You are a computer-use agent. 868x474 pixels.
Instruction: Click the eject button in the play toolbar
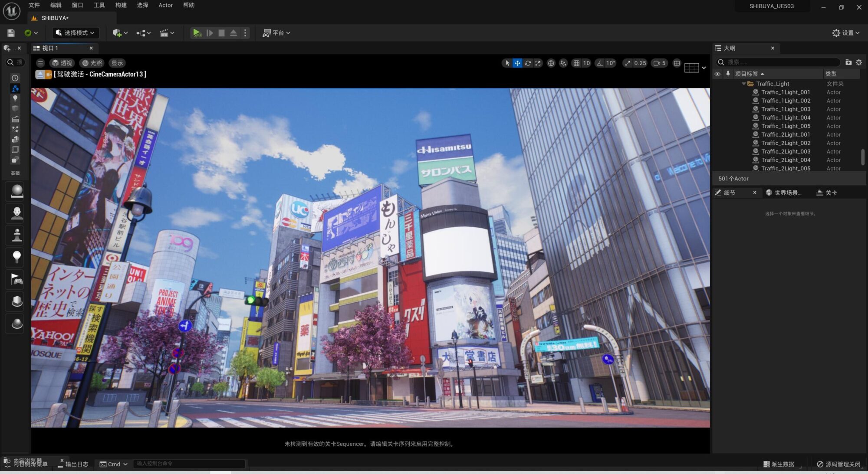tap(233, 33)
